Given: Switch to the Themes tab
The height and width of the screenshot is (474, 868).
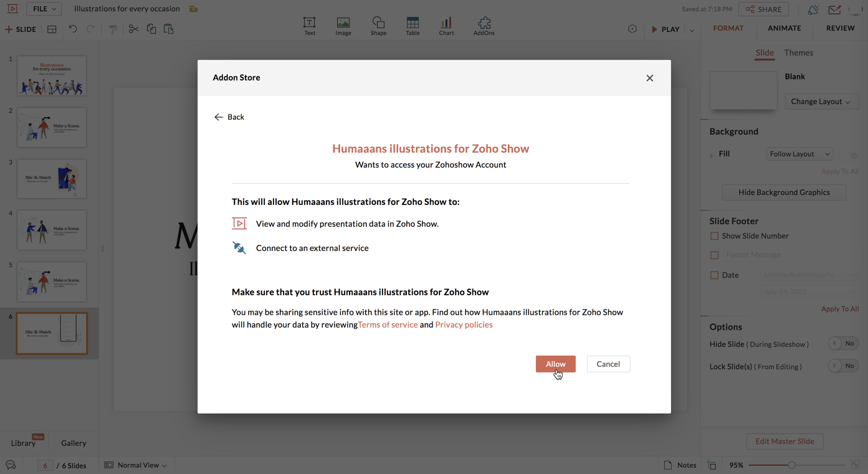Looking at the screenshot, I should click(x=798, y=53).
